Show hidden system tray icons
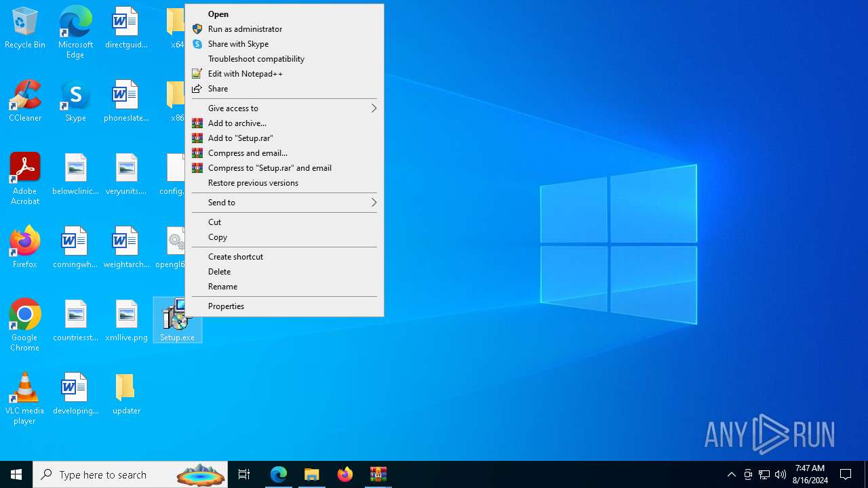This screenshot has height=488, width=868. click(731, 474)
